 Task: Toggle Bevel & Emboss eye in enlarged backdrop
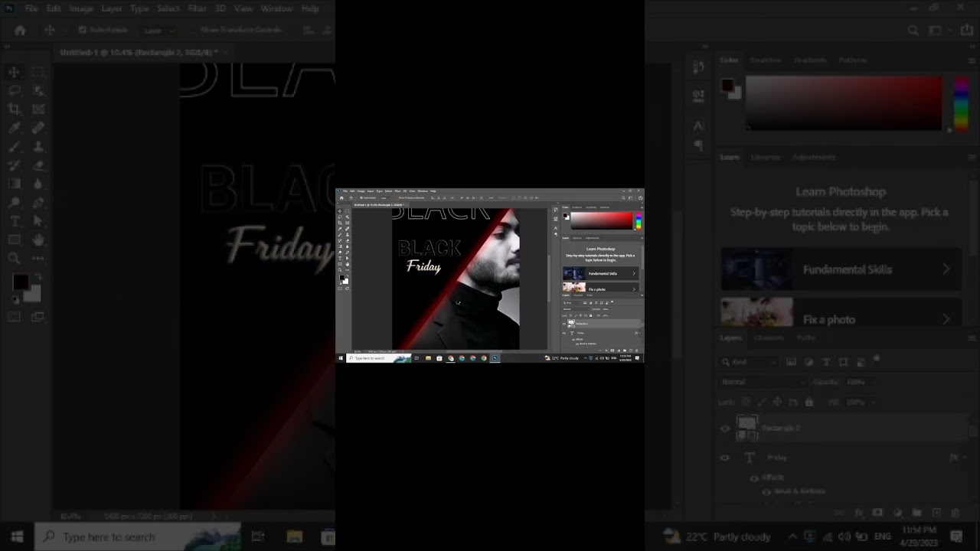pos(766,491)
